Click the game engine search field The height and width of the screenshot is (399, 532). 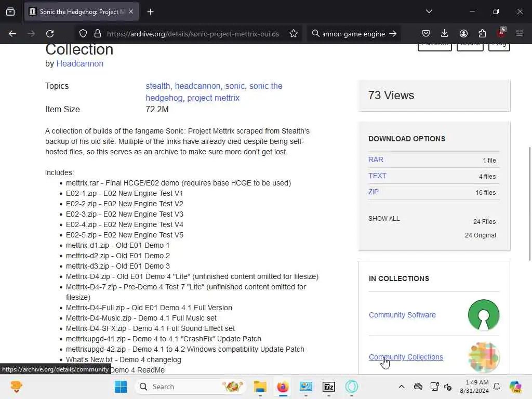[353, 34]
